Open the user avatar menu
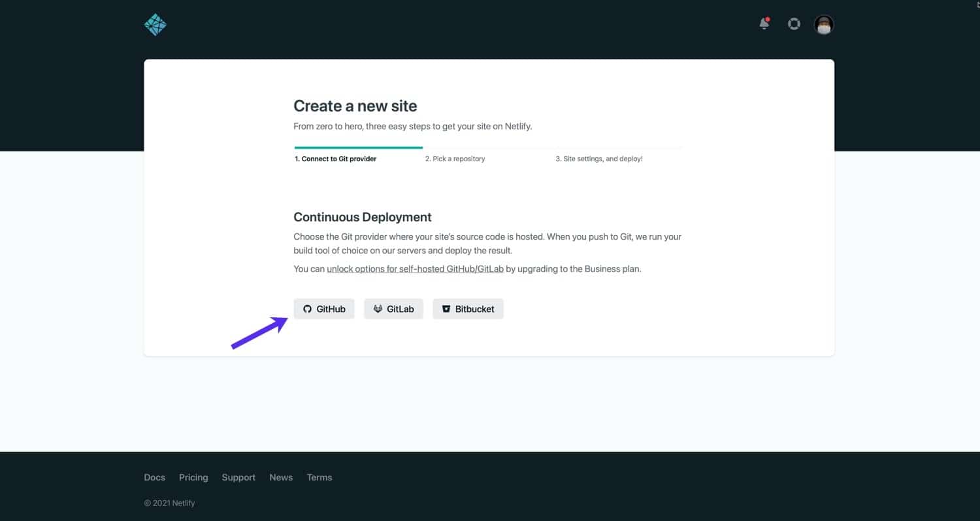980x521 pixels. pos(824,25)
